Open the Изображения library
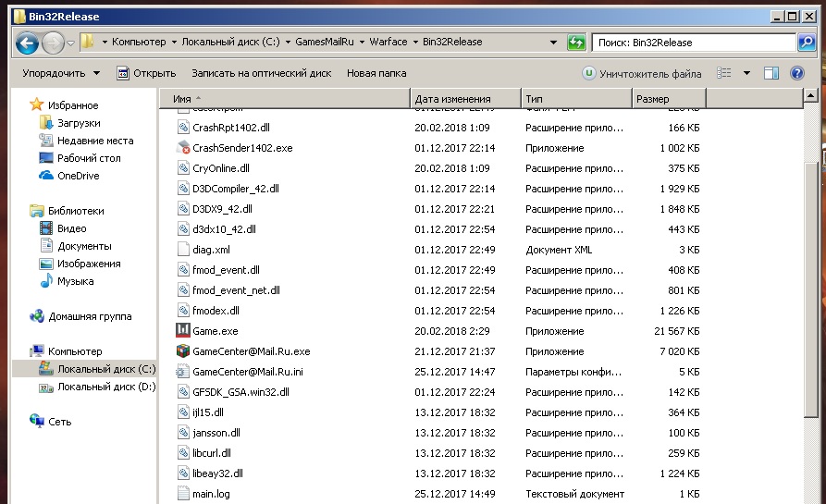 coord(89,264)
